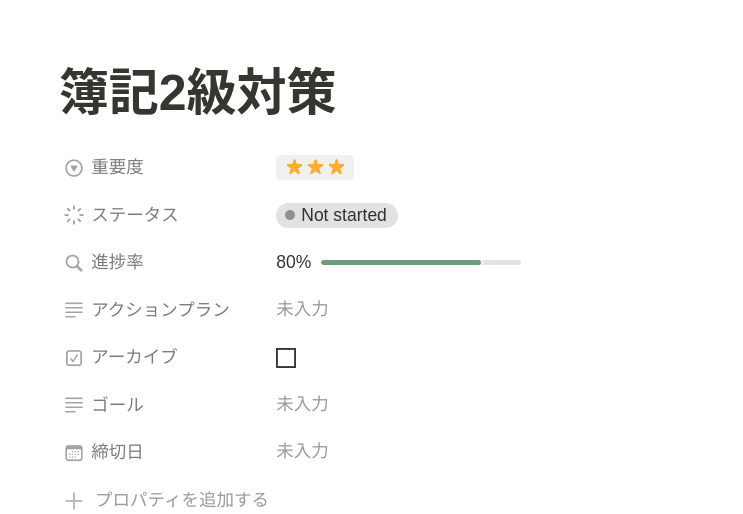Click the 締切日 calendar icon
The height and width of the screenshot is (514, 743).
[x=74, y=453]
